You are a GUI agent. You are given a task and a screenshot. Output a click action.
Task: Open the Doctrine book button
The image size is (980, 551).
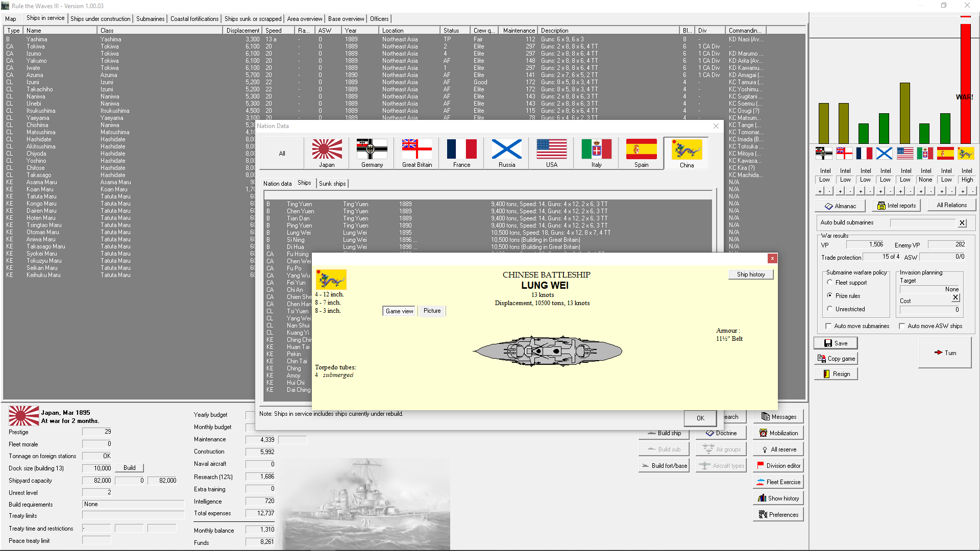pyautogui.click(x=721, y=433)
